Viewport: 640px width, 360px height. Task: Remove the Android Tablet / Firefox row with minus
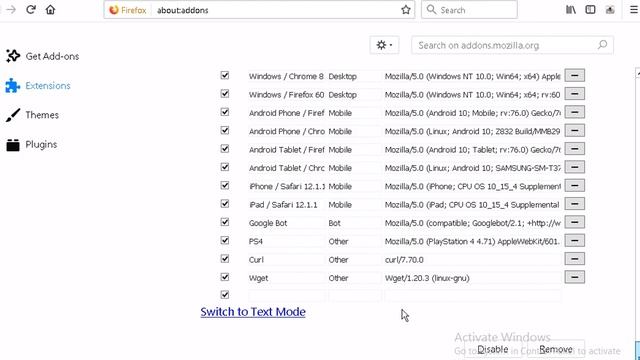tap(574, 149)
